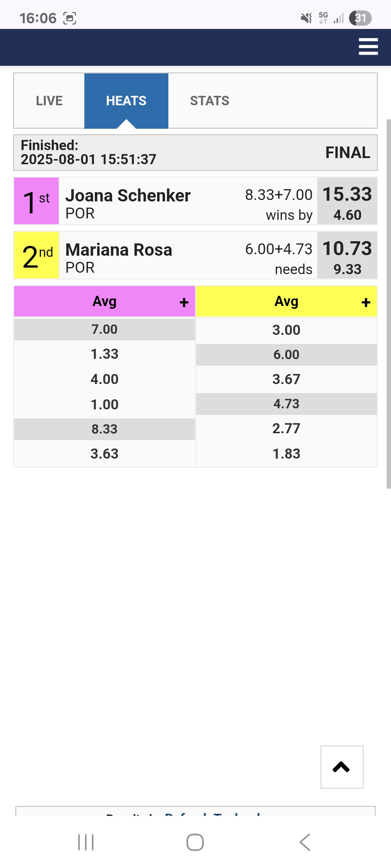Tap the screenshot icon beside the clock
This screenshot has width=391, height=868.
(x=70, y=18)
